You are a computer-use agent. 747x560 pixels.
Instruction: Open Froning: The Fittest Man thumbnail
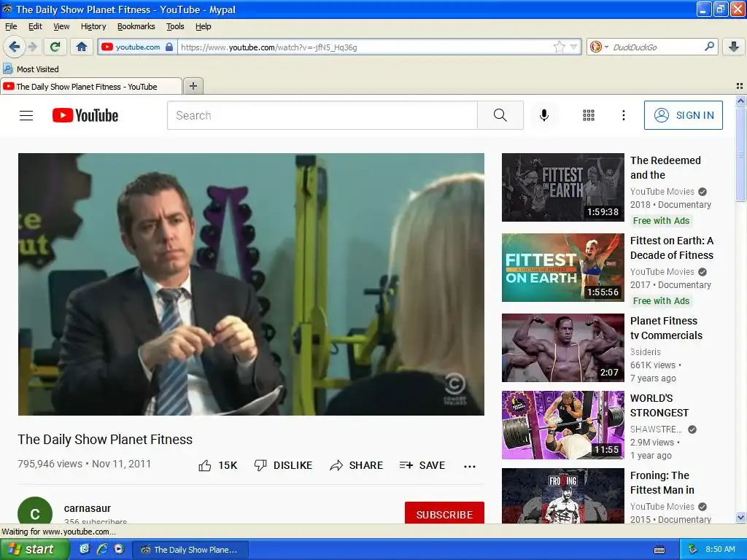point(562,496)
